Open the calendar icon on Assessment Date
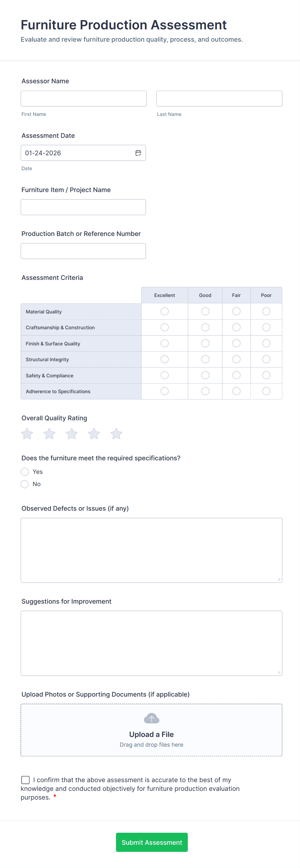 tap(138, 153)
